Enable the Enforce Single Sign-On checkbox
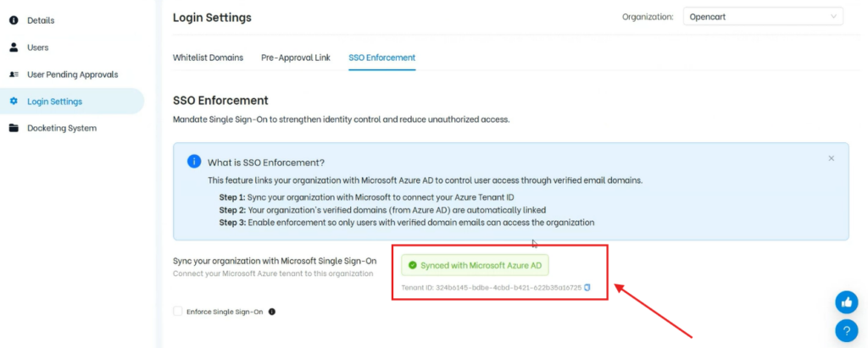The height and width of the screenshot is (348, 868). tap(178, 312)
